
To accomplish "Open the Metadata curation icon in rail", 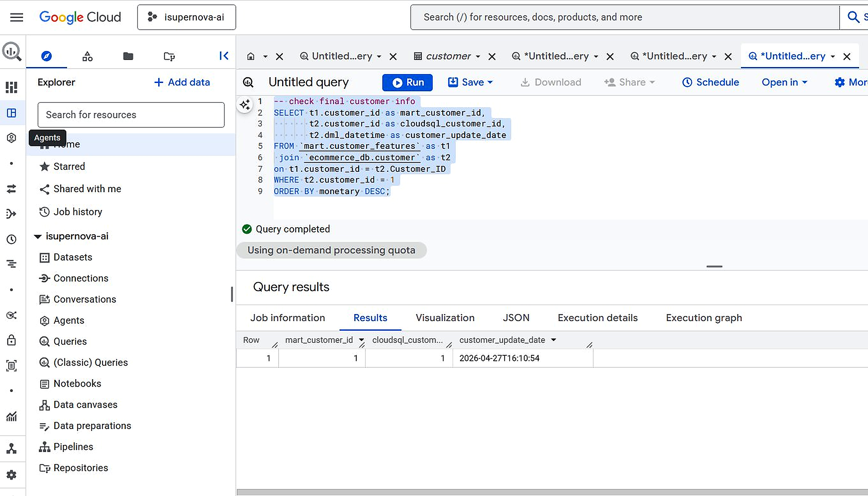I will click(11, 365).
